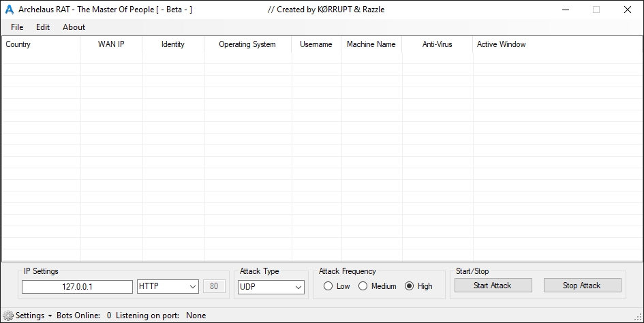Open the About menu

coord(74,27)
